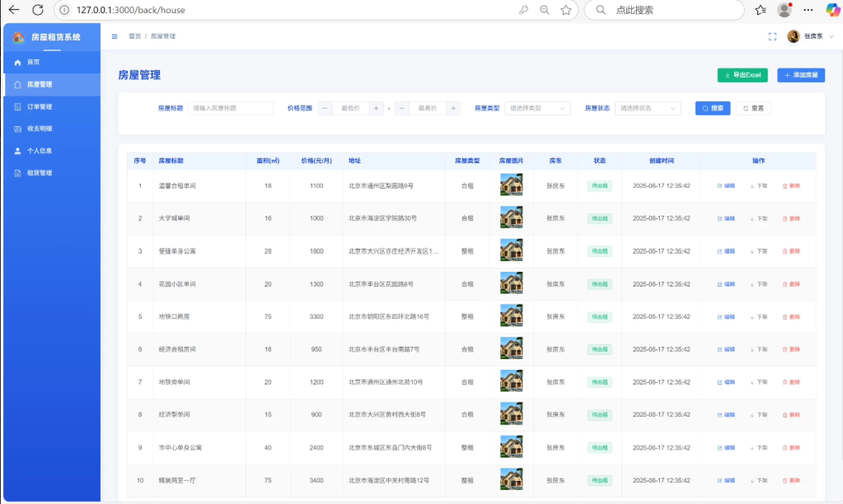843x504 pixels.
Task: Click the 重置 button
Action: [x=753, y=108]
